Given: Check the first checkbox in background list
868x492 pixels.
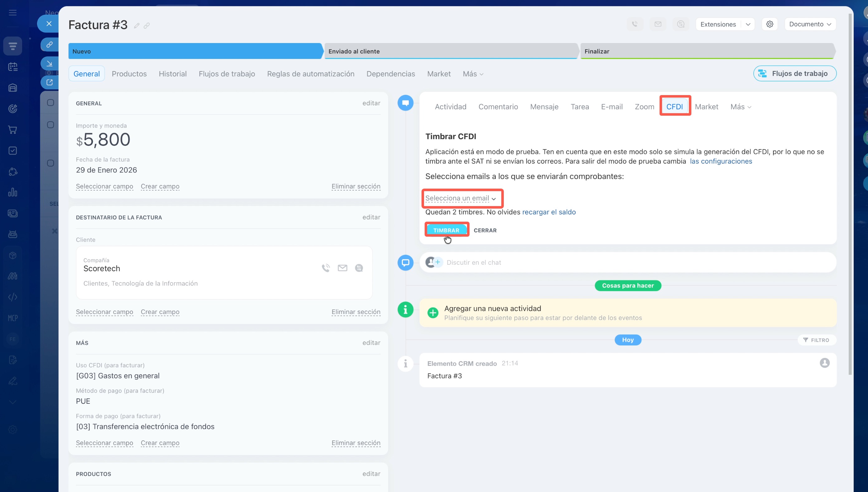Looking at the screenshot, I should point(51,103).
